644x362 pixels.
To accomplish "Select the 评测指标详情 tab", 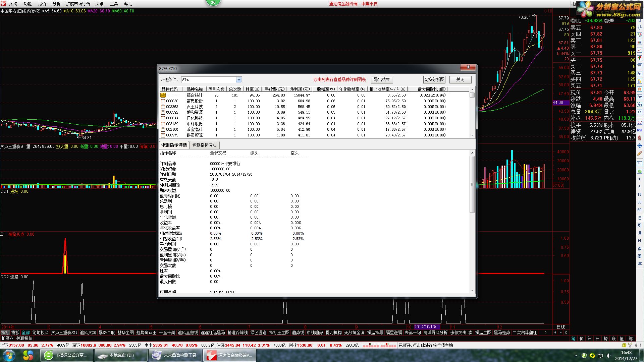I will (174, 145).
